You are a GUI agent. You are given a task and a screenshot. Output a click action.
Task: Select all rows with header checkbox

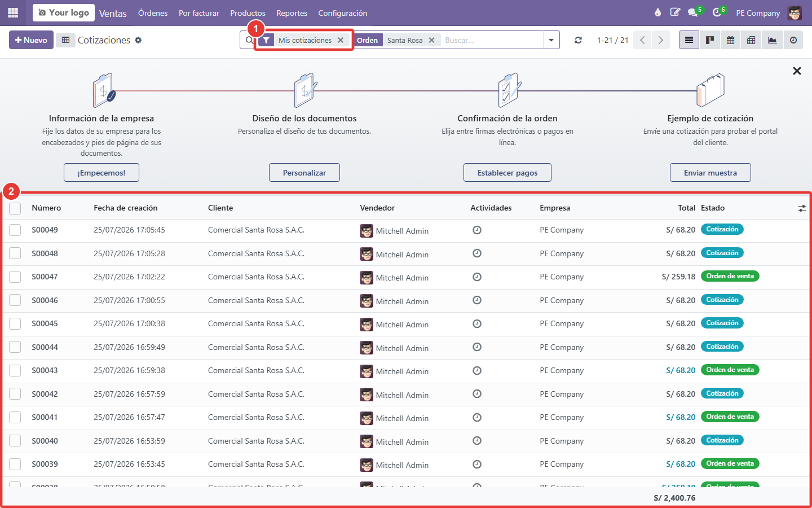15,208
